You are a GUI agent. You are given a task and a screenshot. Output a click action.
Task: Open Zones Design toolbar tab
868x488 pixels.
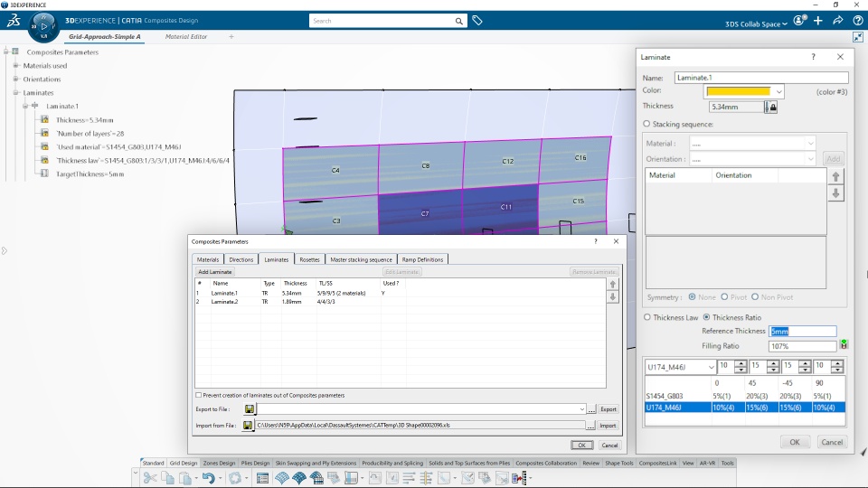tap(219, 463)
